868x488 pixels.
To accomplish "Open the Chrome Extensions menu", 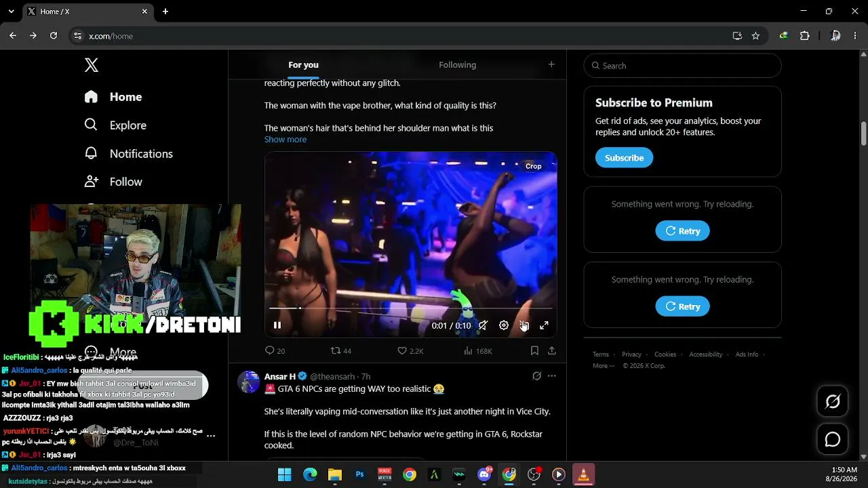I will coord(805,36).
